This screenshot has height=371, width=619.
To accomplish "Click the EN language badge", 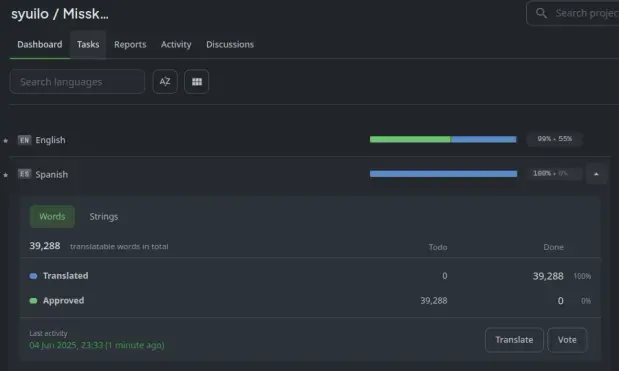I will (24, 140).
